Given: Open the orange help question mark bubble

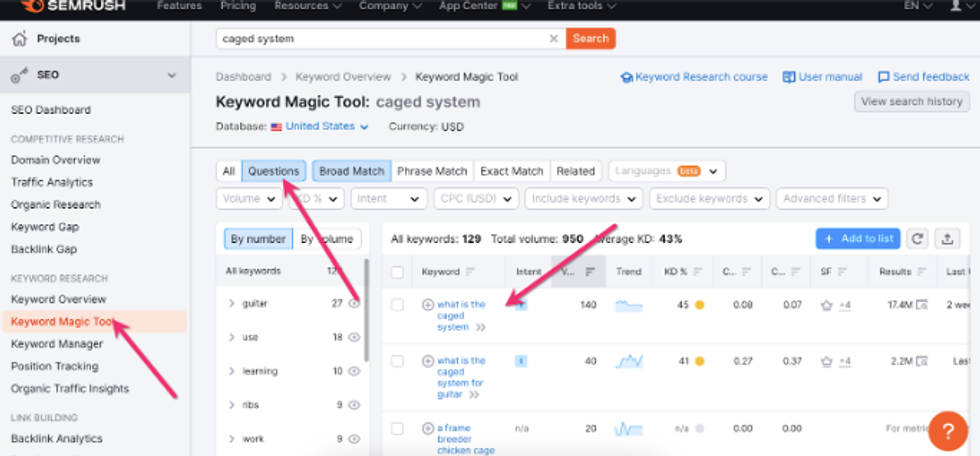Looking at the screenshot, I should [947, 430].
